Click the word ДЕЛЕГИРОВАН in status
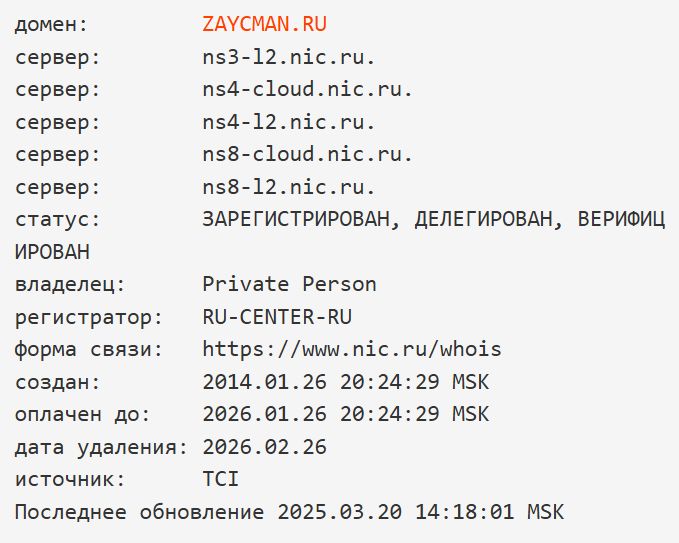 click(484, 219)
